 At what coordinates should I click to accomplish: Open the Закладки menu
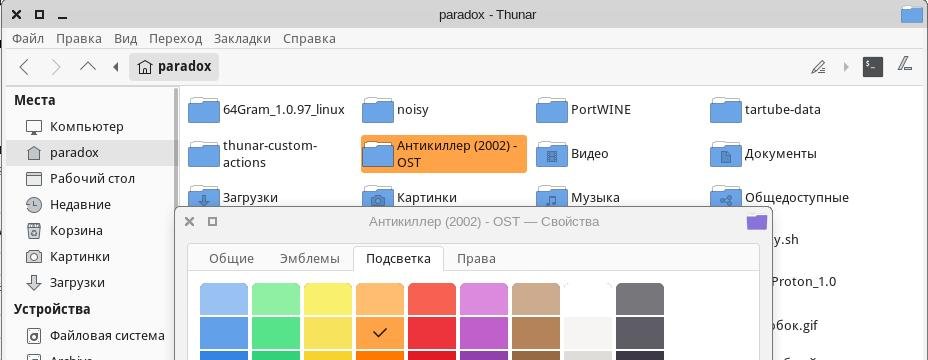[242, 39]
